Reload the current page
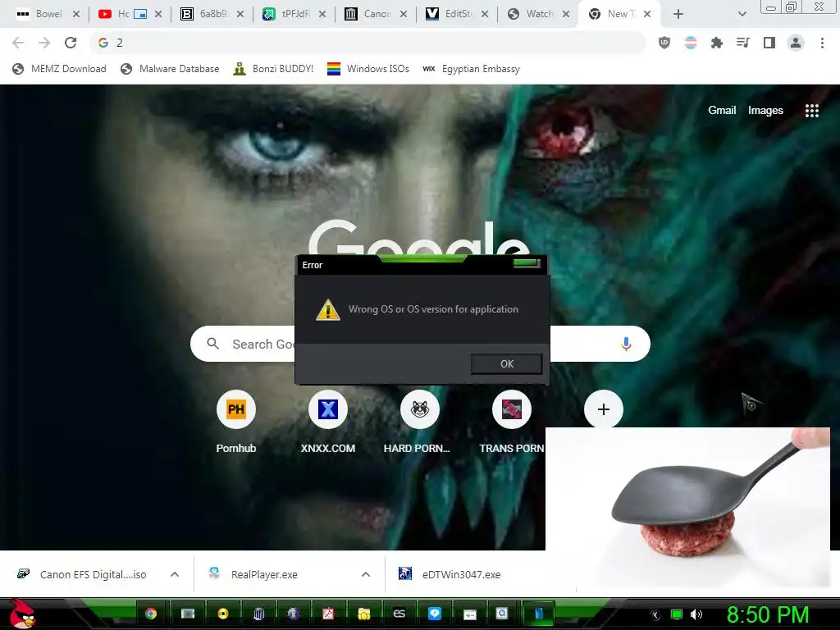 point(71,43)
